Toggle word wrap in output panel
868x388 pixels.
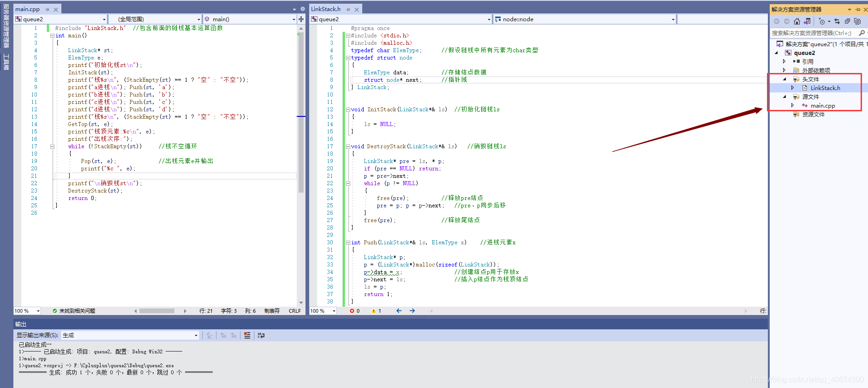point(261,335)
